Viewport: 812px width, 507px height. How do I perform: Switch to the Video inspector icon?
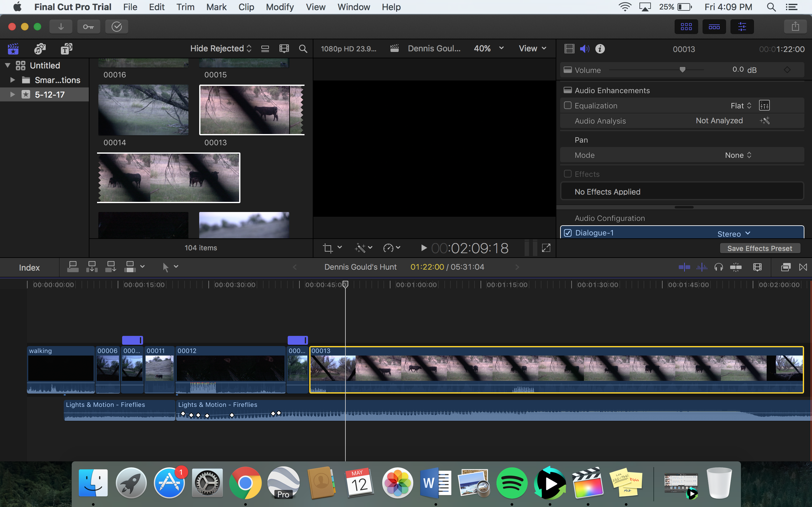pyautogui.click(x=569, y=49)
